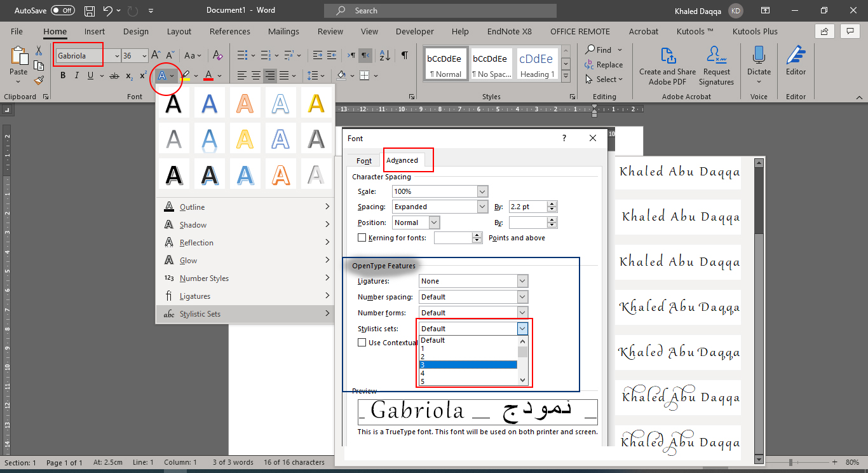Align text to the left
This screenshot has height=473, width=868.
pos(242,76)
